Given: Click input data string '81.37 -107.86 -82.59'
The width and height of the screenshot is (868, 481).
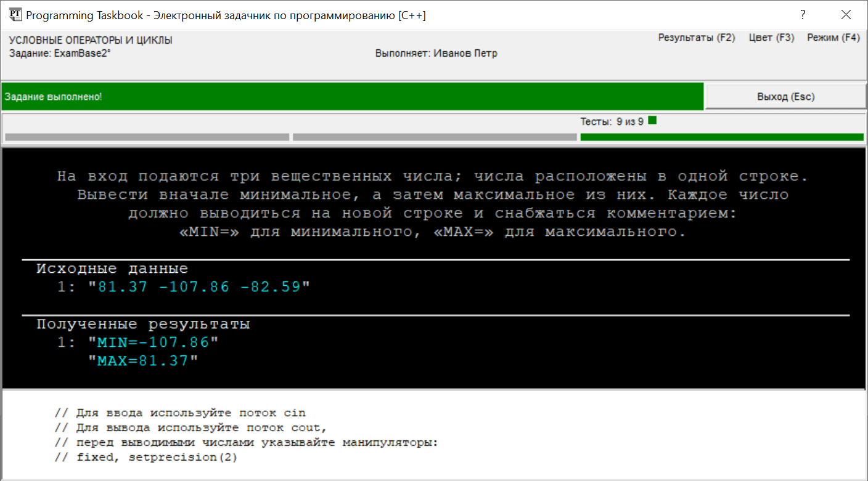Looking at the screenshot, I should 199,287.
